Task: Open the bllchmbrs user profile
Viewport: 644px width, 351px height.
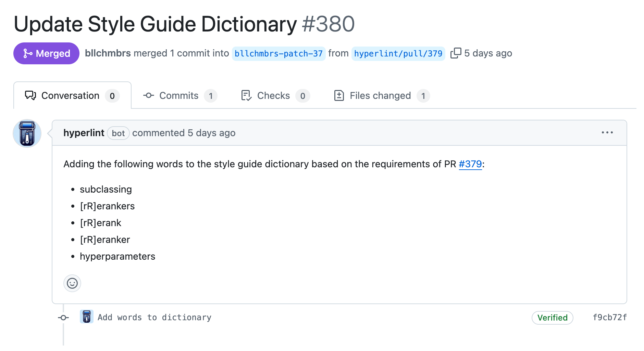Action: pos(108,53)
